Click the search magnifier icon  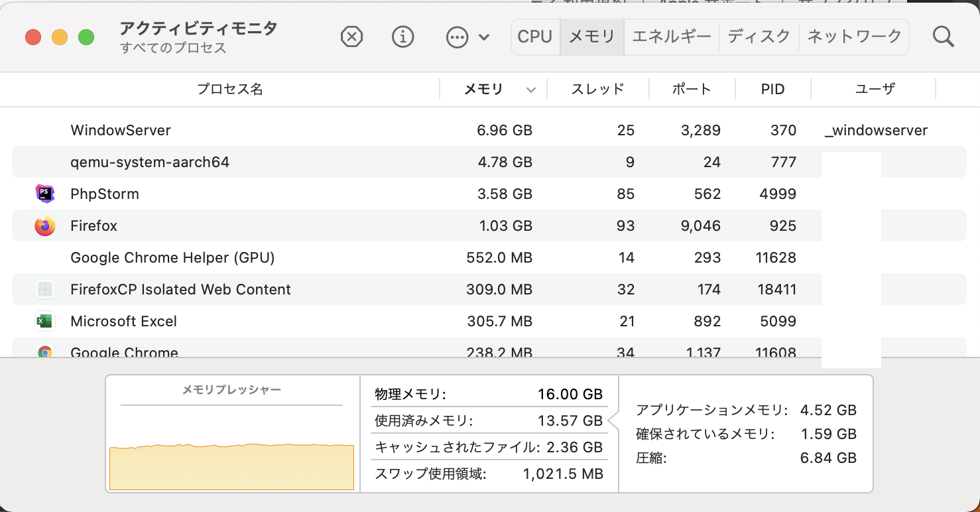942,37
